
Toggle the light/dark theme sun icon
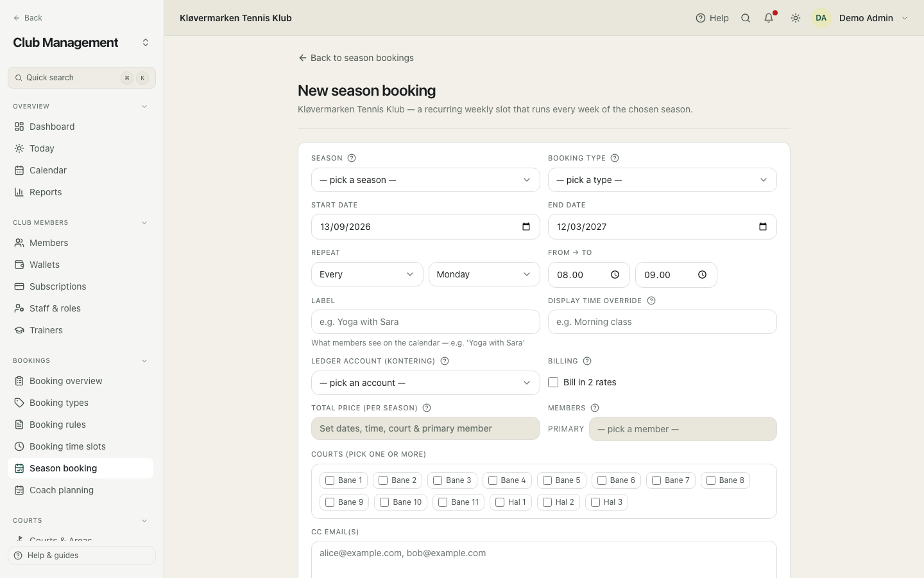pos(796,18)
